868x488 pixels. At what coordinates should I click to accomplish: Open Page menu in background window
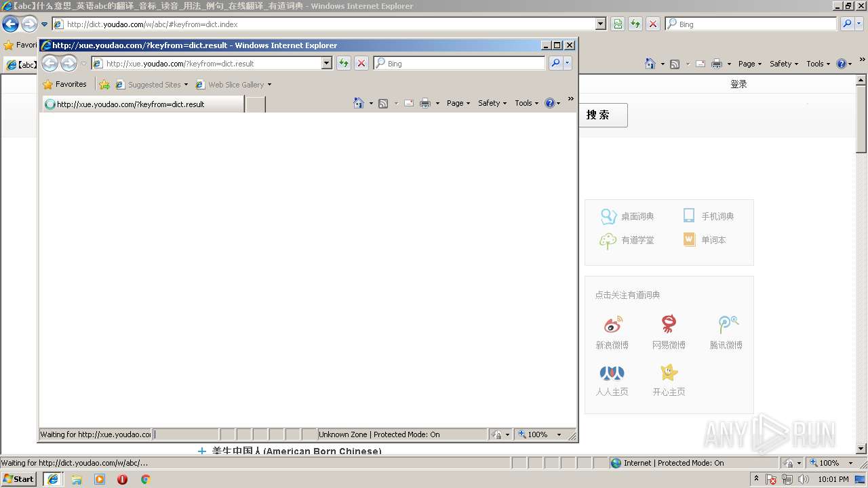[750, 64]
